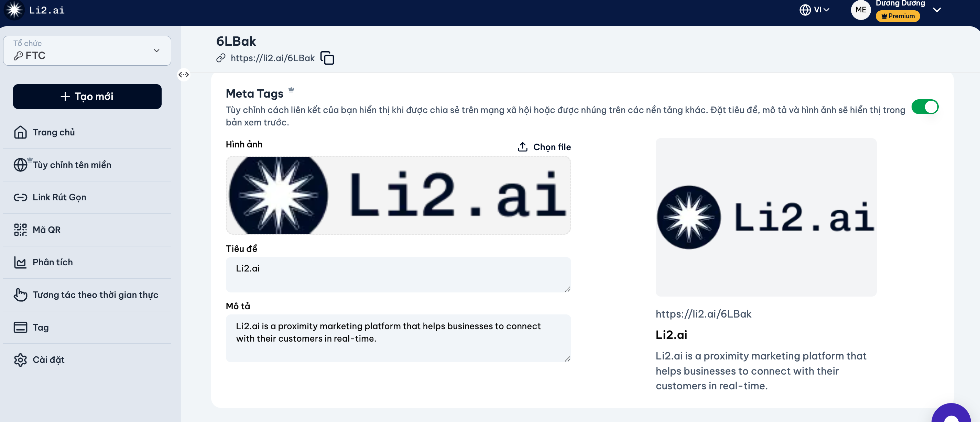Select Tương tác theo thời gian thực

click(x=95, y=295)
